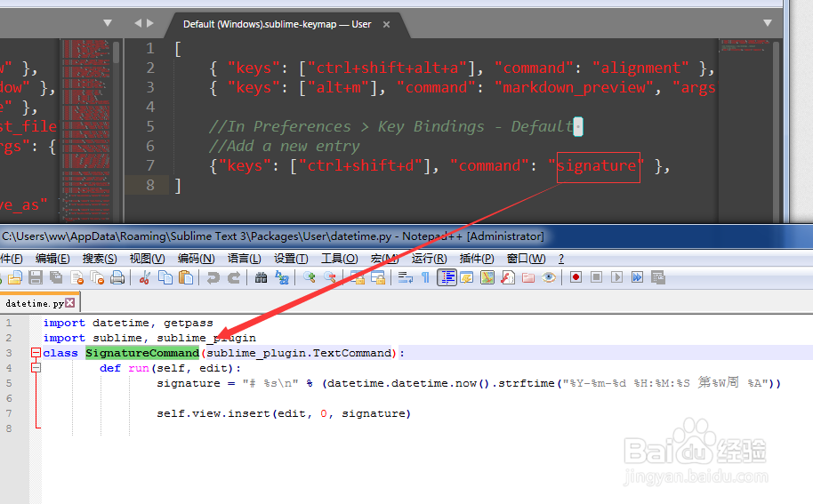
Task: Open the 设置(T) menu
Action: click(x=291, y=259)
